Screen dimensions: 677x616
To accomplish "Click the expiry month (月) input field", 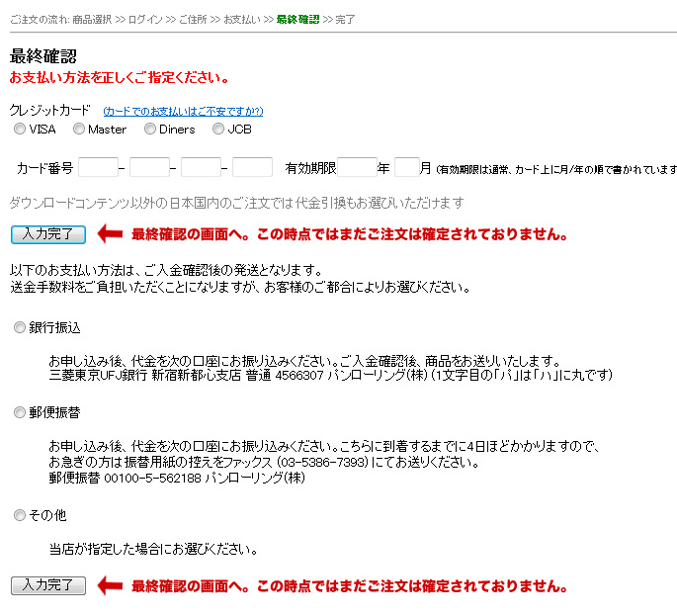I will point(407,168).
